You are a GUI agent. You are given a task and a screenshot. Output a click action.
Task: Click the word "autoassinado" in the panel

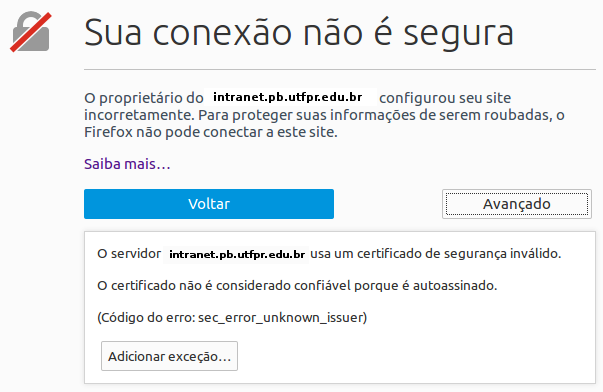(453, 286)
